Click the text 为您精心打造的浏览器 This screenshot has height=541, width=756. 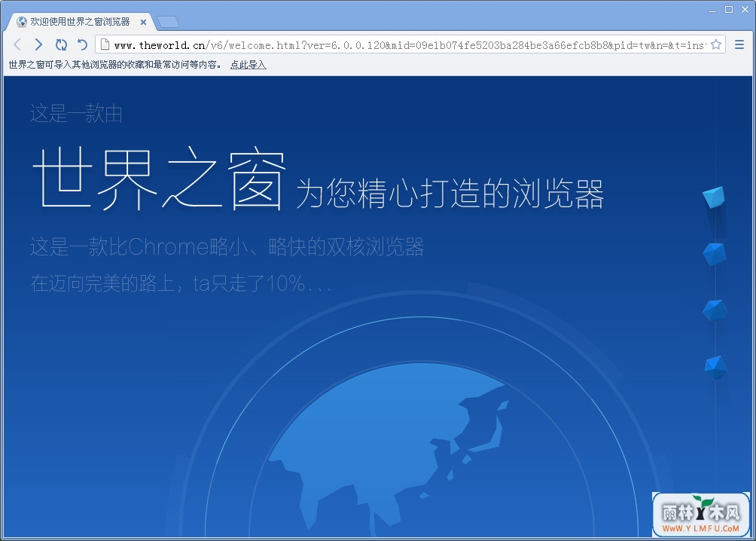point(450,194)
